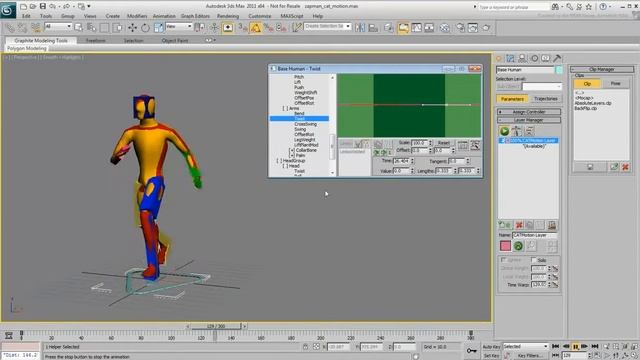Click the Render Production teapot icon

pyautogui.click(x=486, y=28)
